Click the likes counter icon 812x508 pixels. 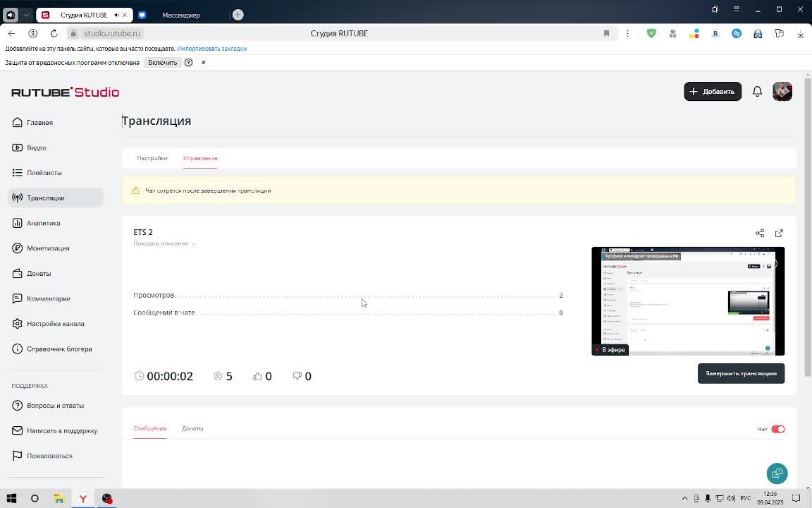257,376
